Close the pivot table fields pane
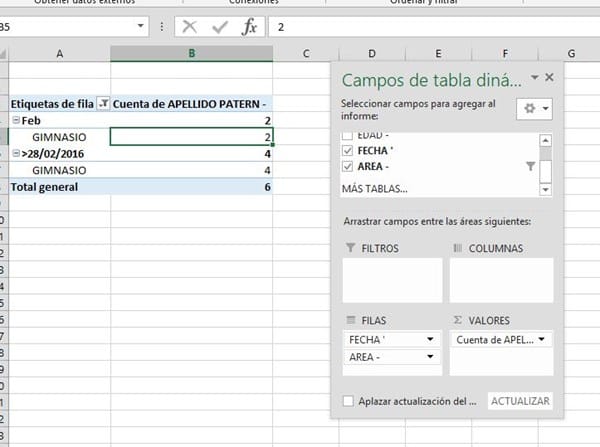Screen dimensions: 600x447 pos(549,77)
